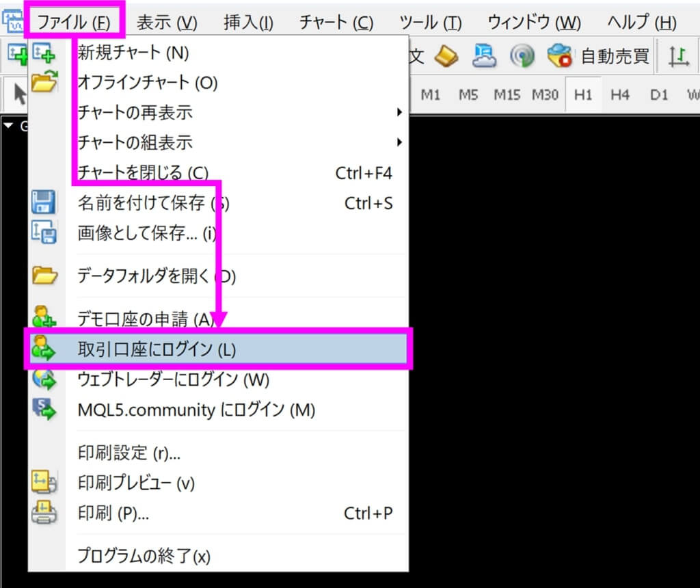Click the new chart plus icon in menu

[44, 53]
